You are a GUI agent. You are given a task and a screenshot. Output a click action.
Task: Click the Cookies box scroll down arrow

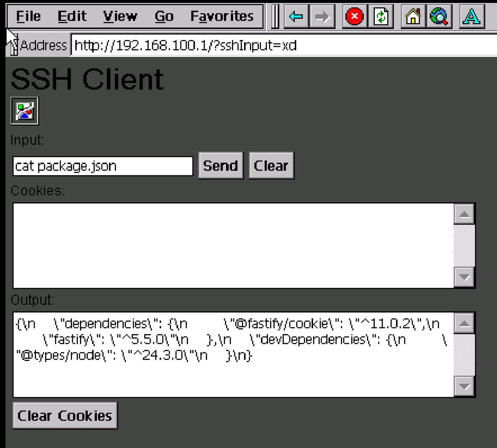pyautogui.click(x=464, y=277)
